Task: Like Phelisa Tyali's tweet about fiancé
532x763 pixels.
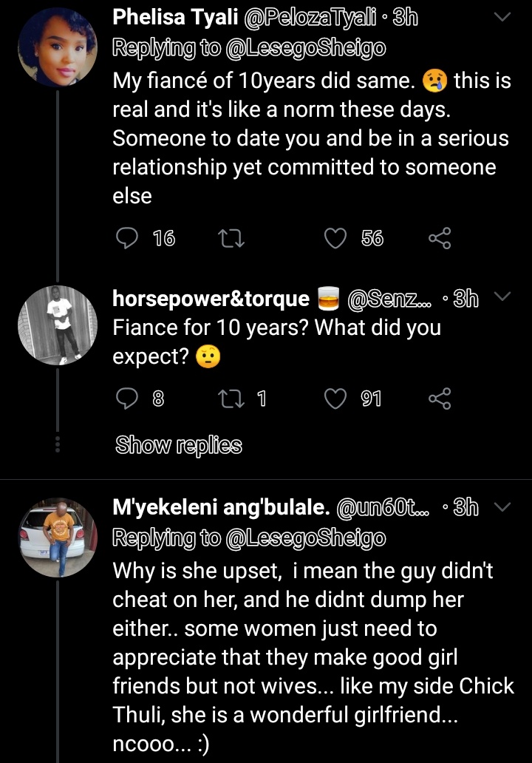Action: (x=336, y=237)
